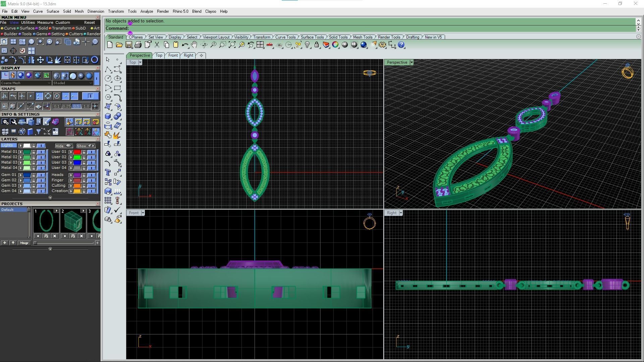
Task: Click the Print icon
Action: 138,45
